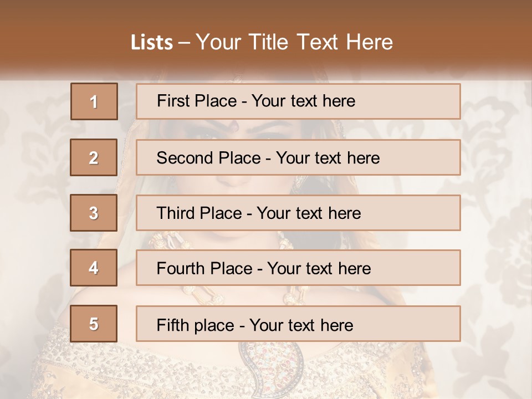This screenshot has height=399, width=532.
Task: Click the Fourth Place text bar
Action: point(298,268)
